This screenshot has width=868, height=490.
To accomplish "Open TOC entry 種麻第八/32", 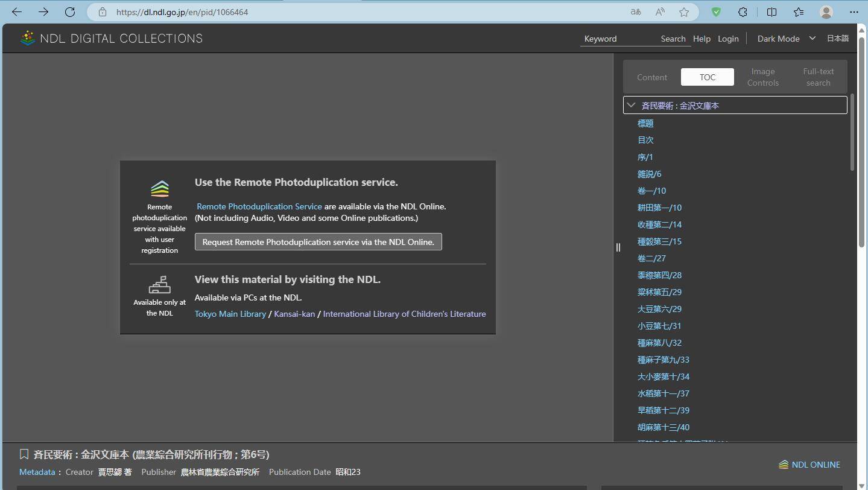I will point(660,343).
